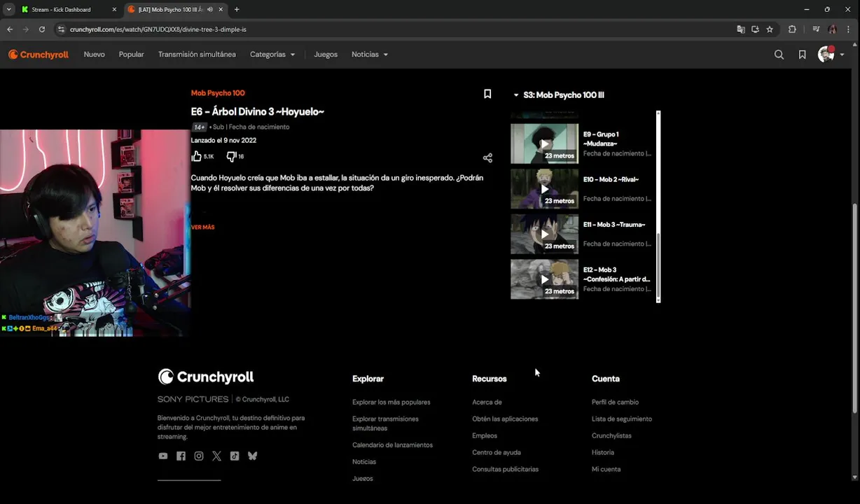Go back in browser history
860x504 pixels.
(x=10, y=29)
